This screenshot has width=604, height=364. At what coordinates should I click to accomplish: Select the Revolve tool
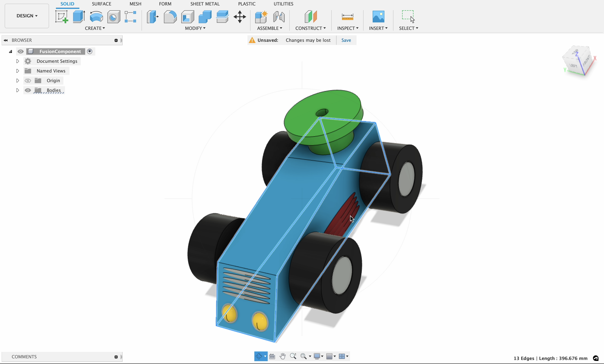(x=96, y=17)
